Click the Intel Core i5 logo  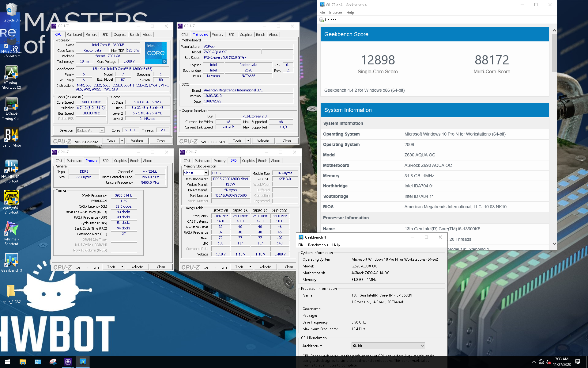[156, 53]
